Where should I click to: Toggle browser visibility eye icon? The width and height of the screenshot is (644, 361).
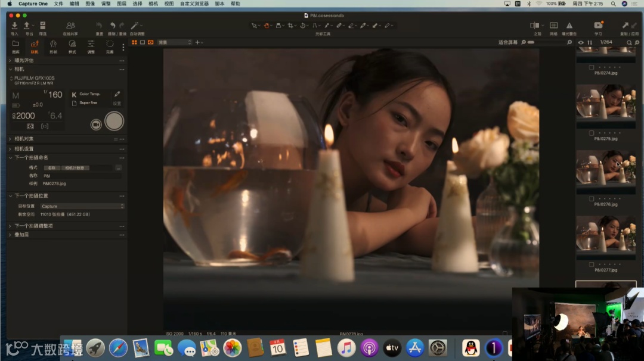[581, 42]
